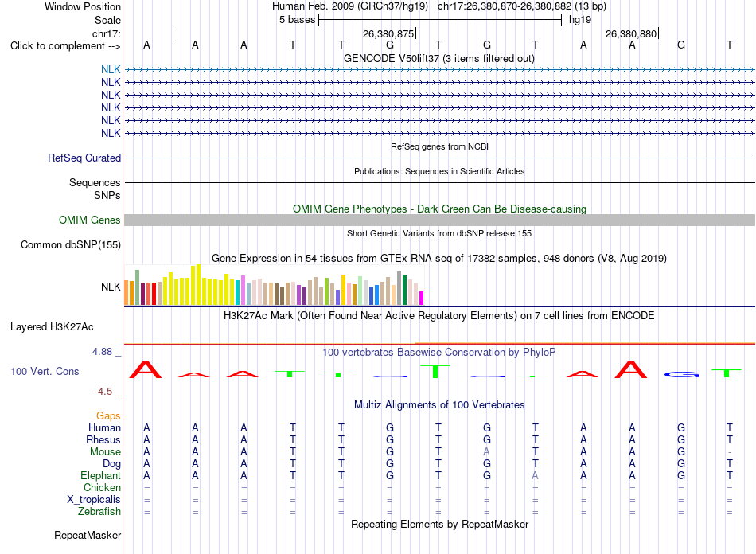
Task: Click the 4.88 conservation scale value
Action: click(x=102, y=352)
